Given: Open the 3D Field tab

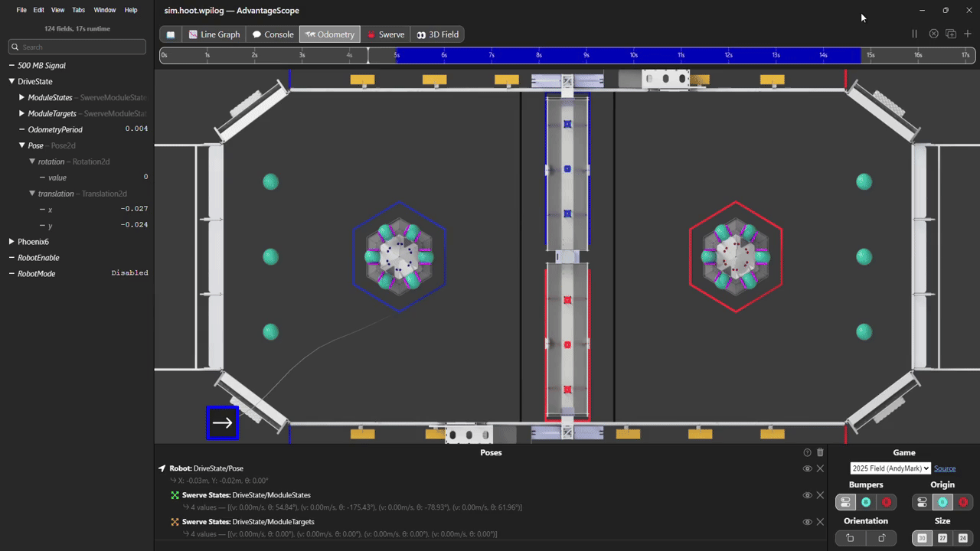Looking at the screenshot, I should point(438,34).
